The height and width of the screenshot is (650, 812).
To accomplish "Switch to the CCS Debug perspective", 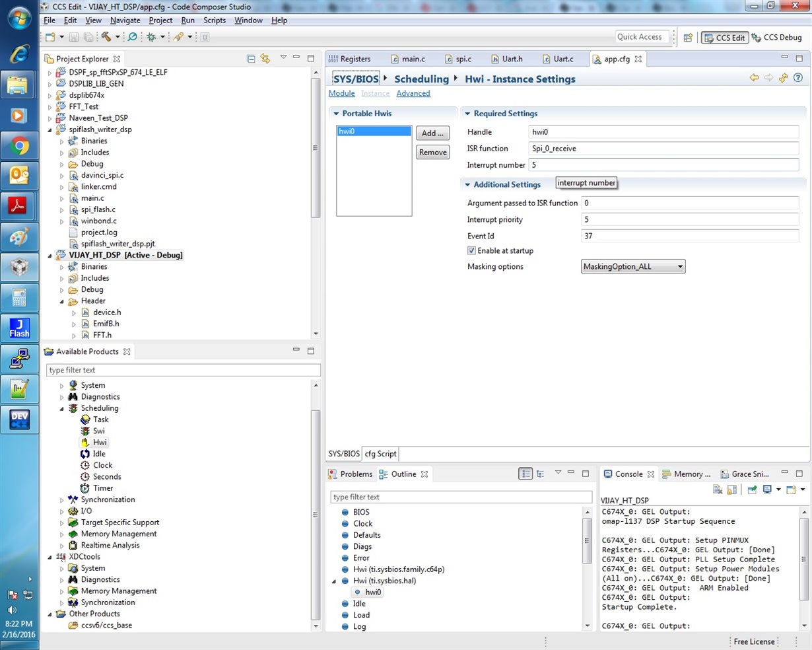I will (x=777, y=38).
